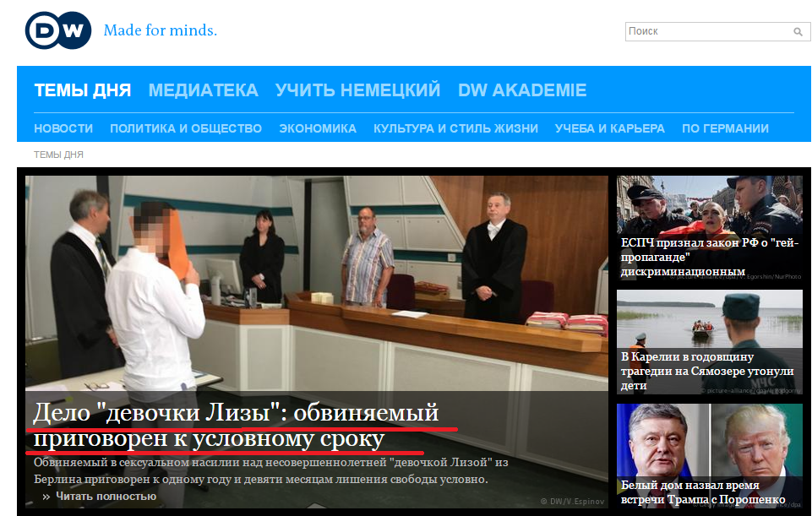Click the ТЕМЫ ДНЯ breadcrumb link
The height and width of the screenshot is (516, 812).
(58, 155)
